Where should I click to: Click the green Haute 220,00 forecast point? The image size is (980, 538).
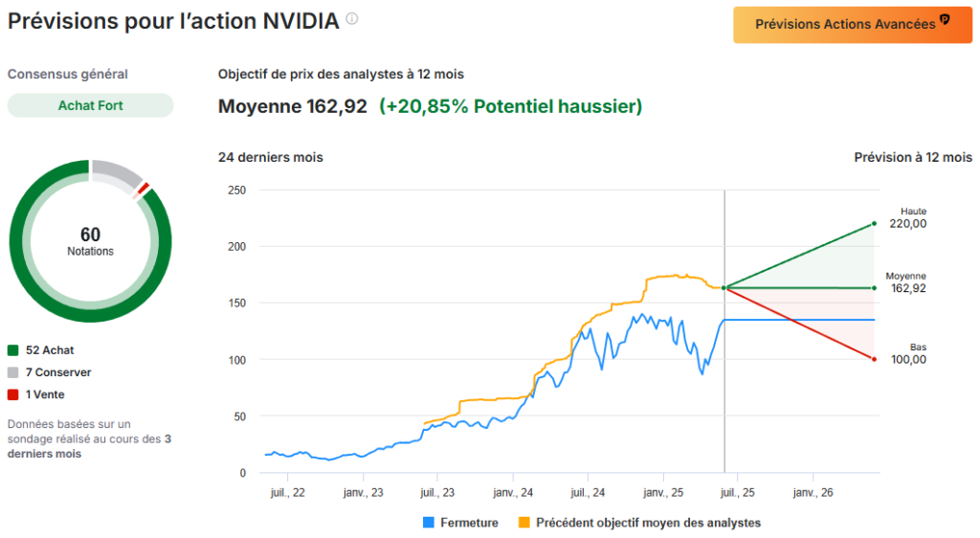874,224
